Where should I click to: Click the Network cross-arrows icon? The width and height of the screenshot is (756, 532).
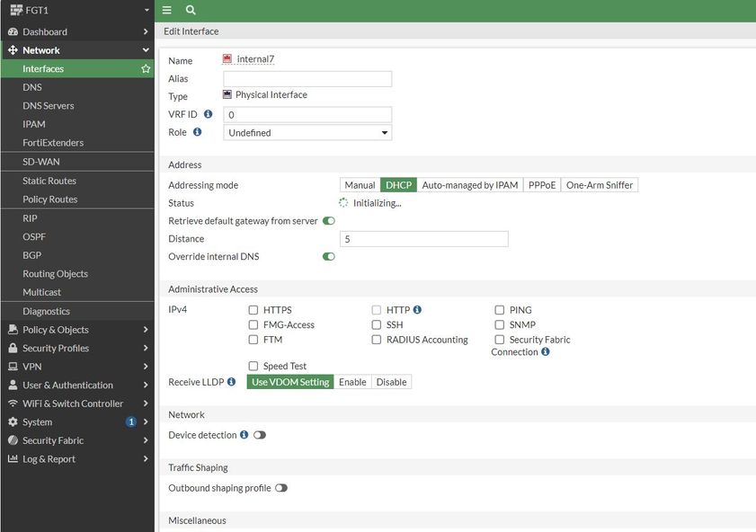[x=13, y=50]
